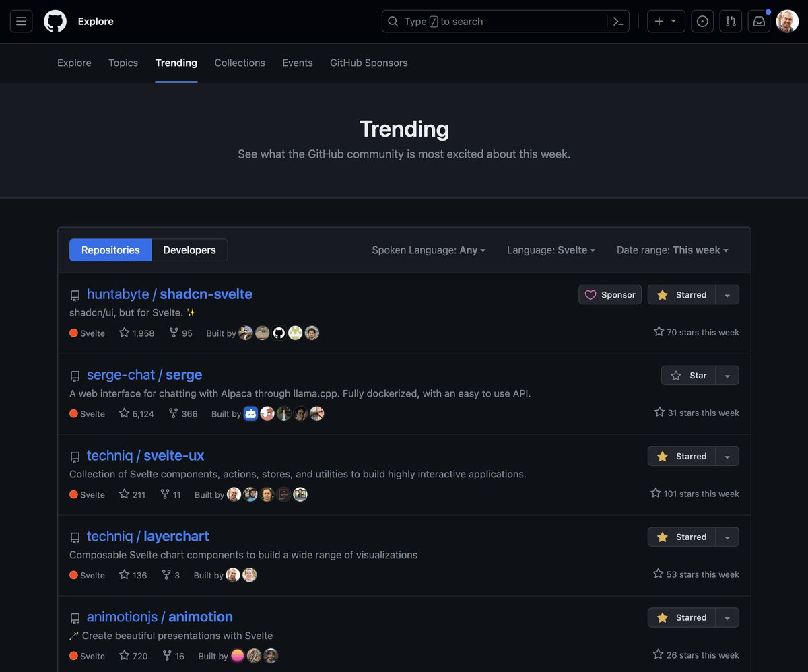The height and width of the screenshot is (672, 808).
Task: Open the hamburger navigation menu
Action: [x=21, y=21]
